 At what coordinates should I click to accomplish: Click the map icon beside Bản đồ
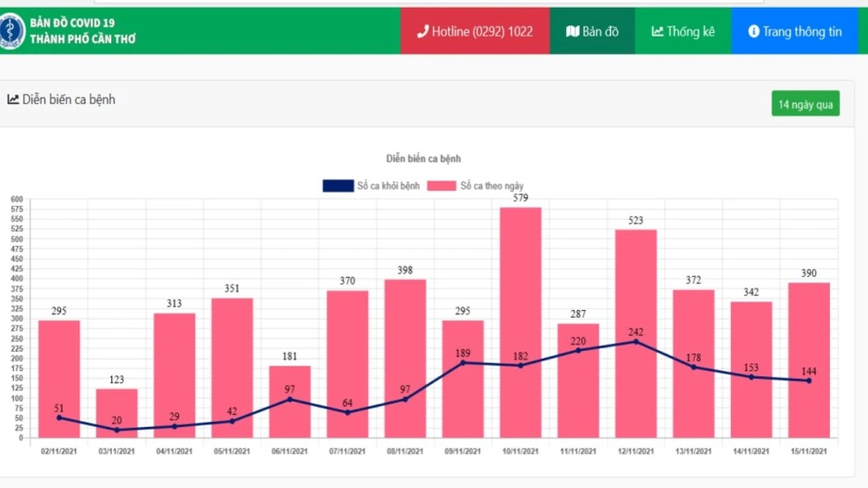(x=572, y=31)
